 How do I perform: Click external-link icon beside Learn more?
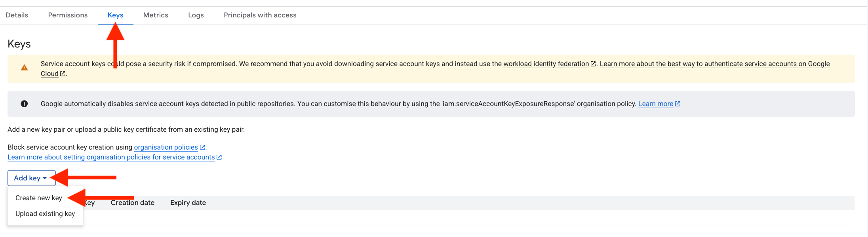coord(678,104)
